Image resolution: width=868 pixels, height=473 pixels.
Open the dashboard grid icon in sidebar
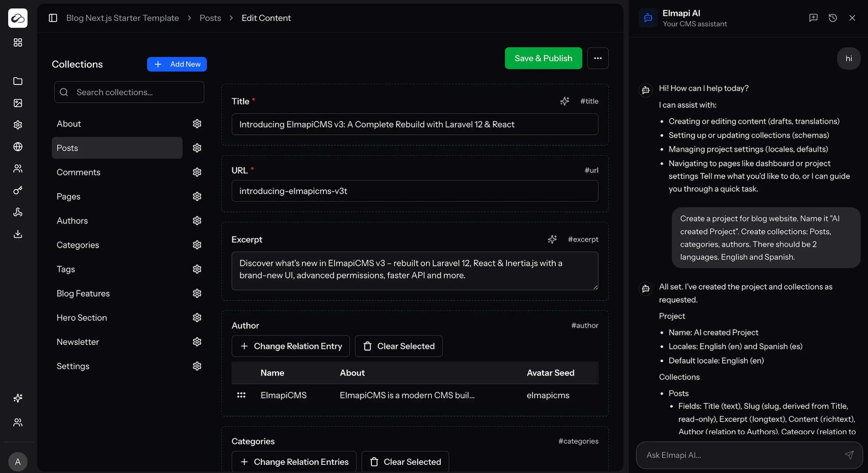(18, 42)
